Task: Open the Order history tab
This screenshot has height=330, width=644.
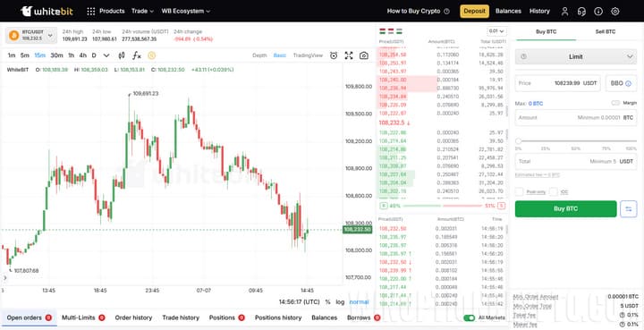Action: [x=133, y=317]
